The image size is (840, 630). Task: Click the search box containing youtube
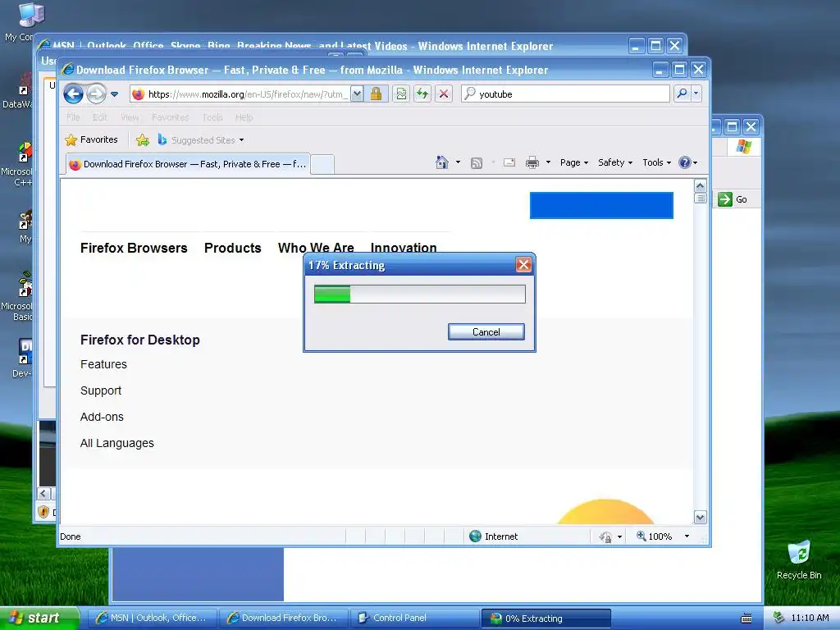[x=565, y=94]
